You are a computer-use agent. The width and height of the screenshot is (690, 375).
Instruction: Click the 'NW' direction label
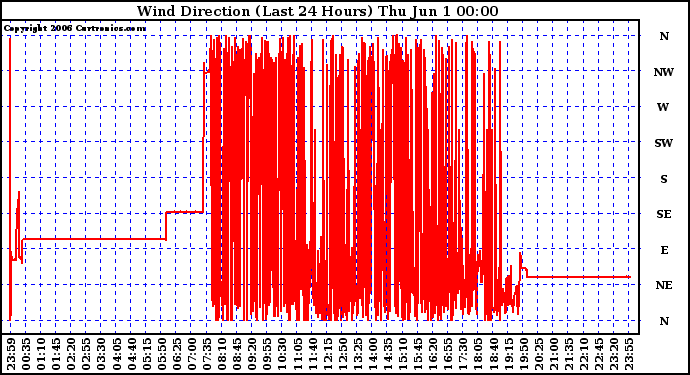point(664,72)
